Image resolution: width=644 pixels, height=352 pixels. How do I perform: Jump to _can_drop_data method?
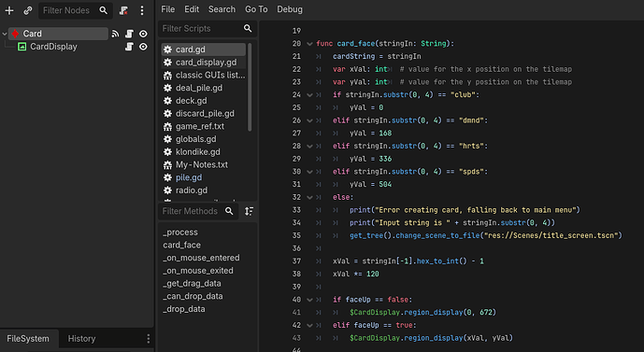193,296
